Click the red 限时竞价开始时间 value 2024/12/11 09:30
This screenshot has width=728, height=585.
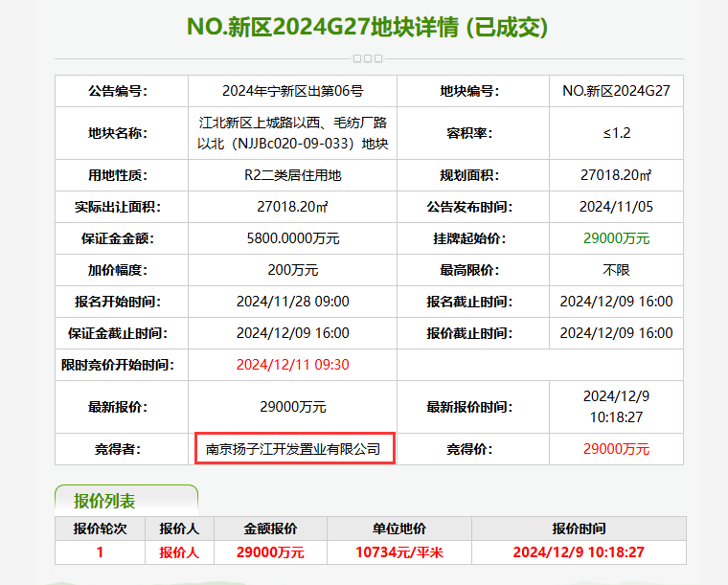292,365
